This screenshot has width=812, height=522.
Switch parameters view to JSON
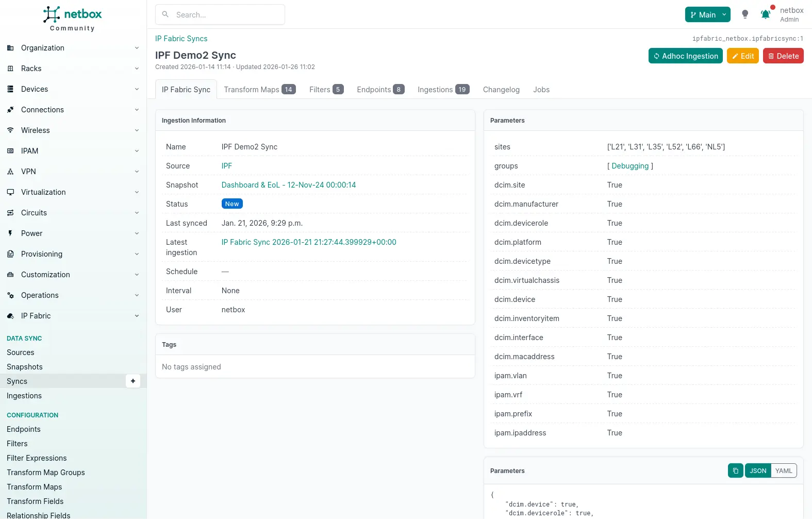[757, 470]
